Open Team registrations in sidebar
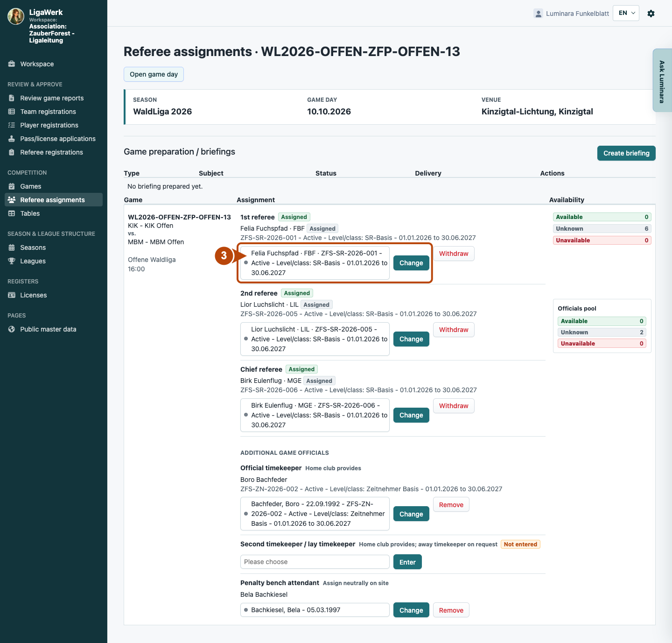 48,112
